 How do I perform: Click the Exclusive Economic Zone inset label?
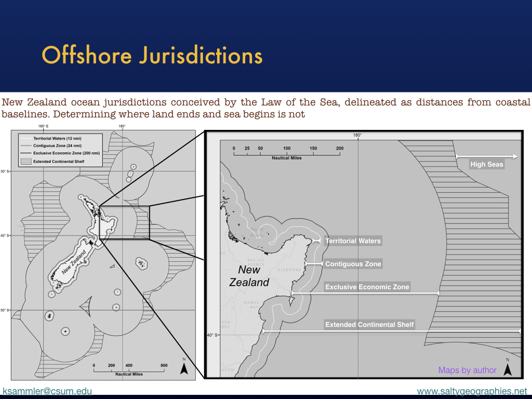367,287
